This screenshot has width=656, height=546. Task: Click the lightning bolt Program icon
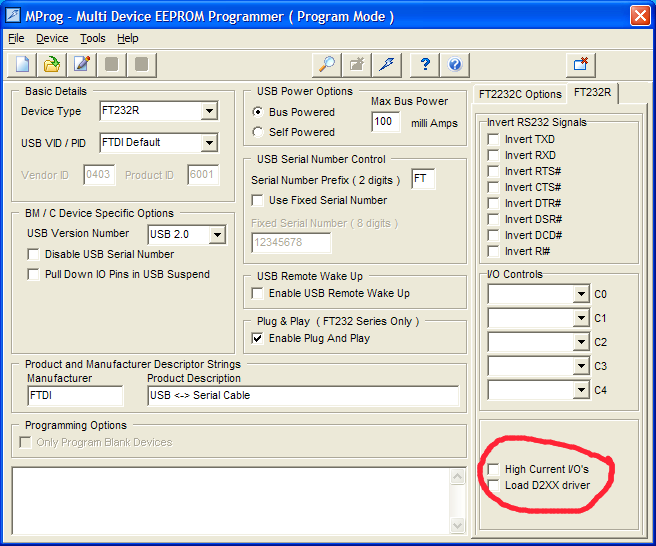click(x=387, y=65)
